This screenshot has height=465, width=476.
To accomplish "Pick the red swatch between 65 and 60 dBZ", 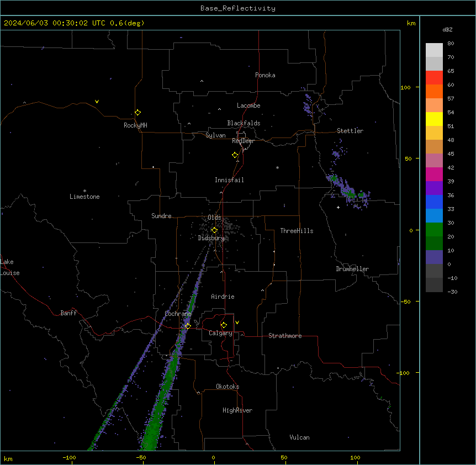I will [434, 78].
